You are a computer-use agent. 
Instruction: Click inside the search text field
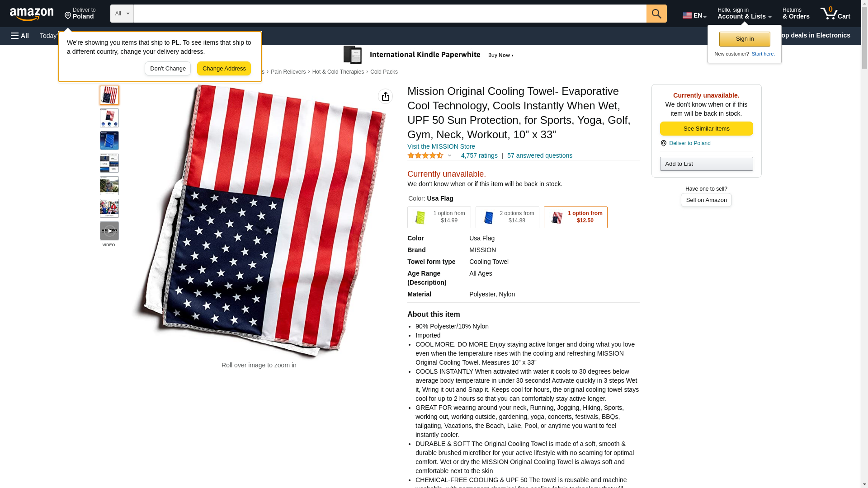[390, 14]
